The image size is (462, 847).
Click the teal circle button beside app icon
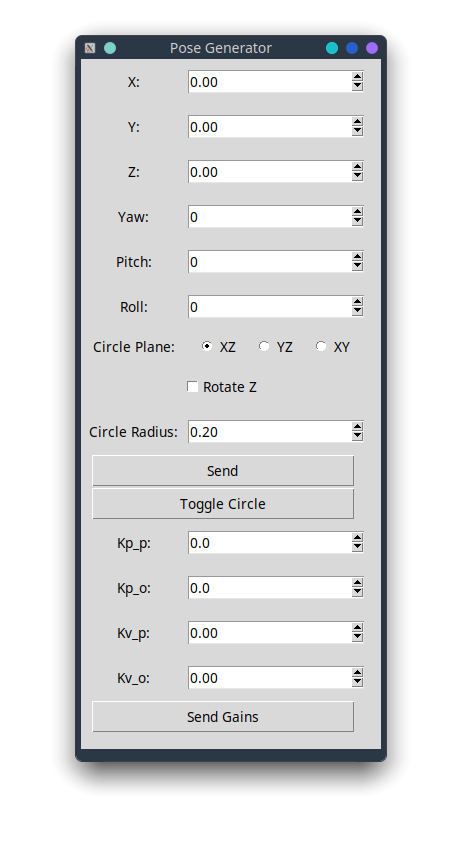tap(110, 48)
